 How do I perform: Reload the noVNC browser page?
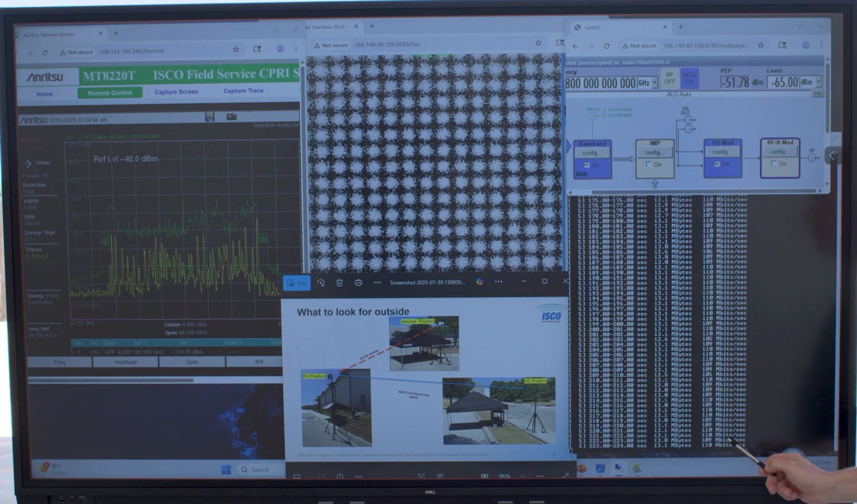(606, 46)
